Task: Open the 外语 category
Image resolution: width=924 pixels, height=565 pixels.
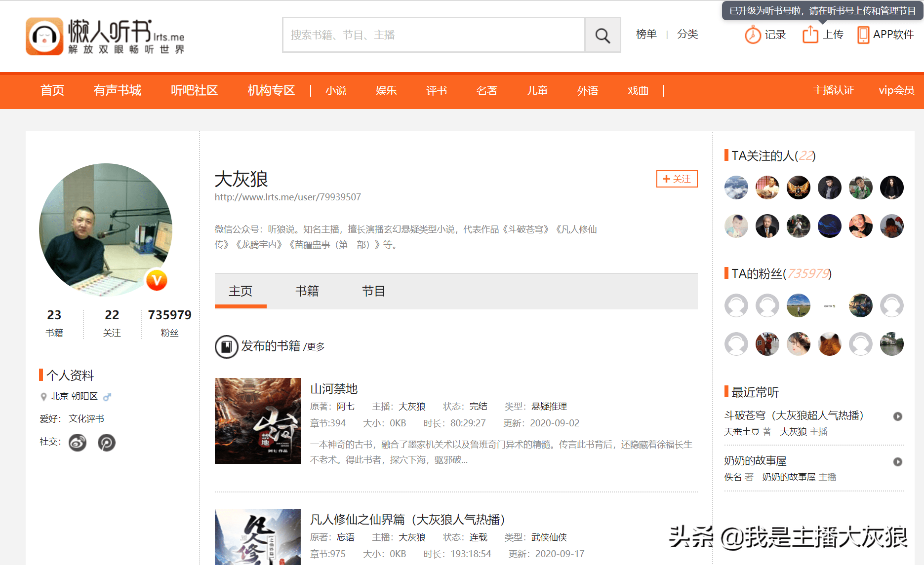Action: tap(588, 91)
